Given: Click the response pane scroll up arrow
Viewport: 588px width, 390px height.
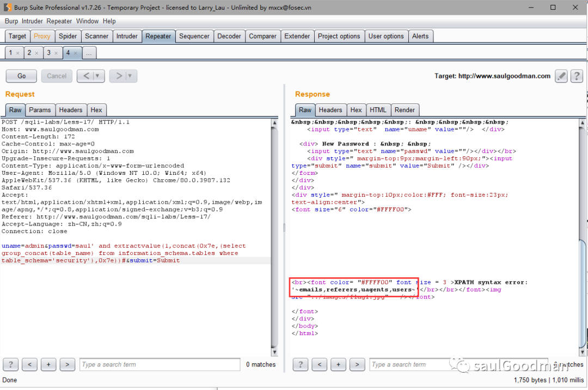Looking at the screenshot, I should click(583, 123).
